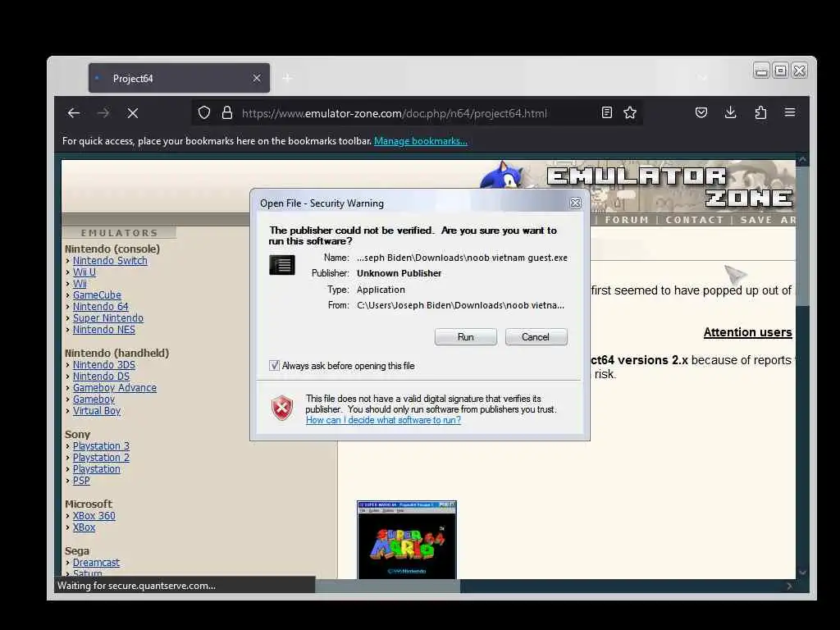Open the Playstation 3 link
840x630 pixels.
coord(101,446)
